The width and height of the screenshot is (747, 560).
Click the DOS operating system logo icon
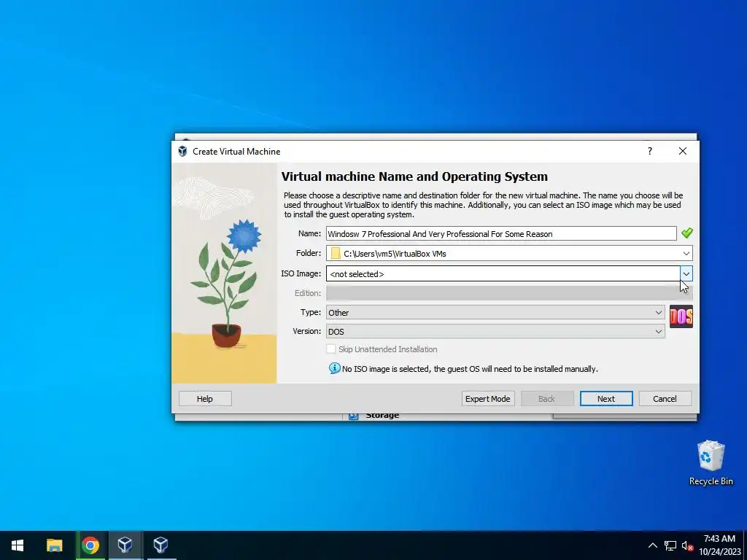tap(681, 316)
